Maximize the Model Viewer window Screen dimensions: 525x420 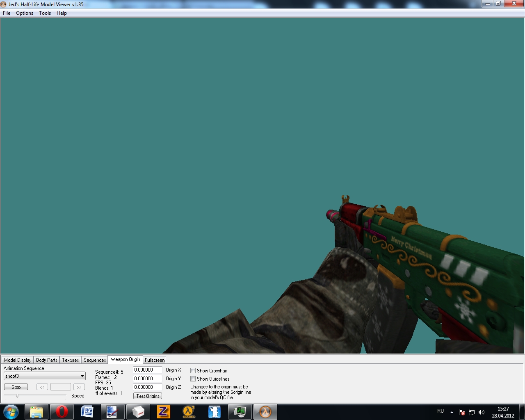coord(498,4)
